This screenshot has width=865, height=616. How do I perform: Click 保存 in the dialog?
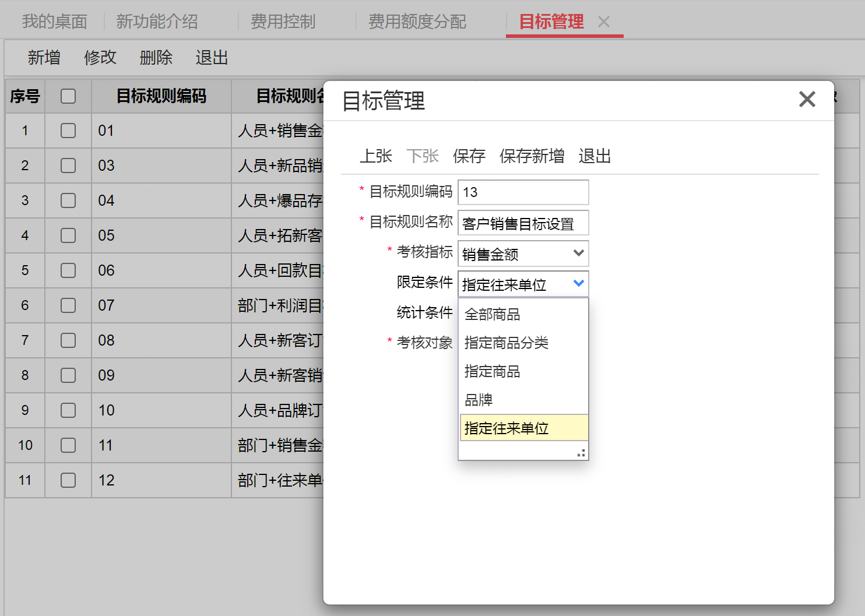click(x=469, y=156)
